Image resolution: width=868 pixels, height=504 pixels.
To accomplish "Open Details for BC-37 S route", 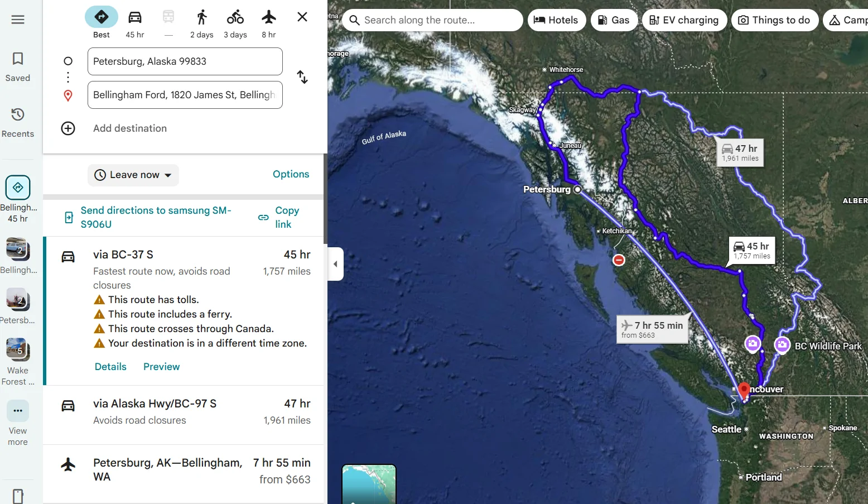I will point(110,367).
